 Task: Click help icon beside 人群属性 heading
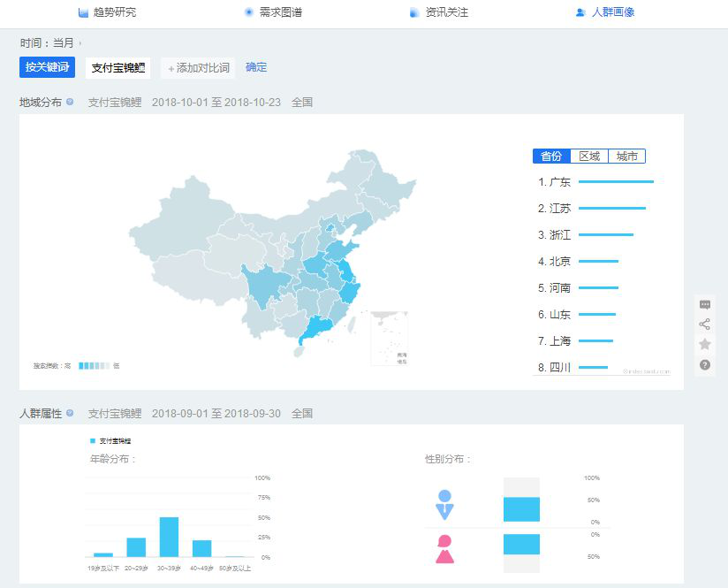tap(70, 413)
